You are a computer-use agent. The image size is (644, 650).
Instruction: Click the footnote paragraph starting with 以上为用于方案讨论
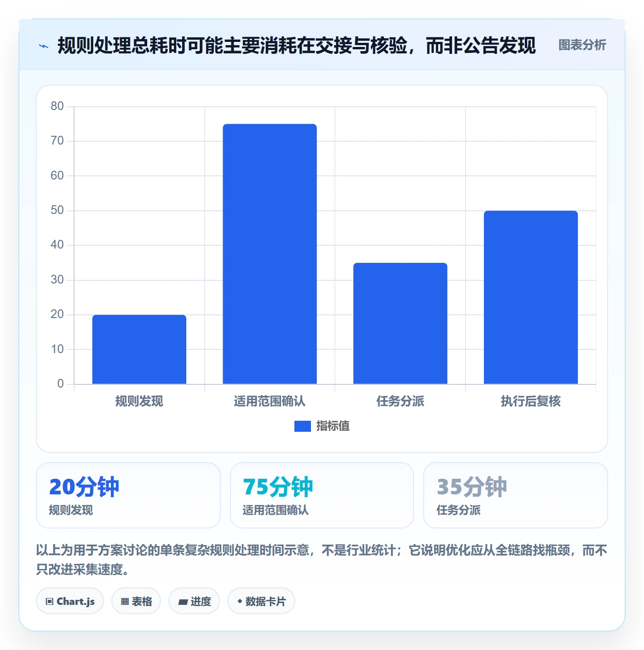pyautogui.click(x=322, y=560)
